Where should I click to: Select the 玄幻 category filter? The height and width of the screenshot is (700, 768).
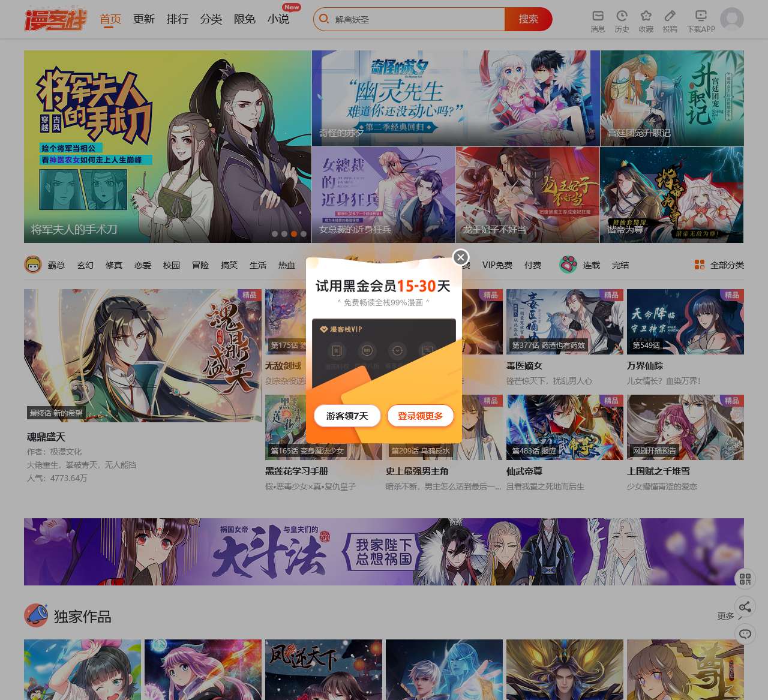point(85,265)
